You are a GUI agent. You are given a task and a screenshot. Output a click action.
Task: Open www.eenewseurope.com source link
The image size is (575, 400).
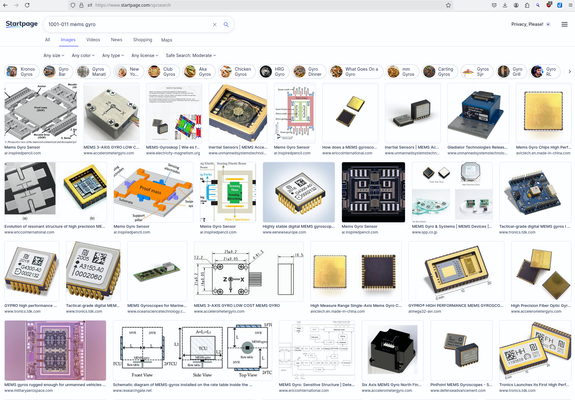pos(284,232)
